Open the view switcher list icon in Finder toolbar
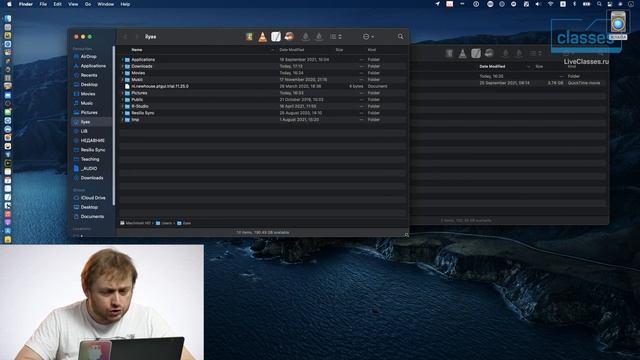The height and width of the screenshot is (360, 640). (336, 37)
